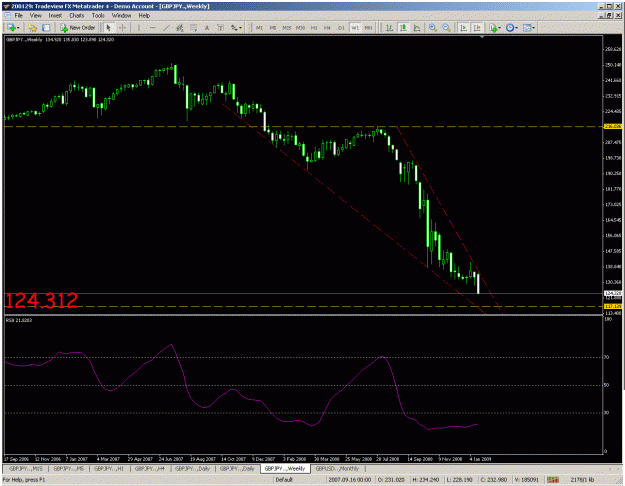Viewport: 625px width, 486px height.
Task: Zoom in on the chart
Action: [x=432, y=28]
